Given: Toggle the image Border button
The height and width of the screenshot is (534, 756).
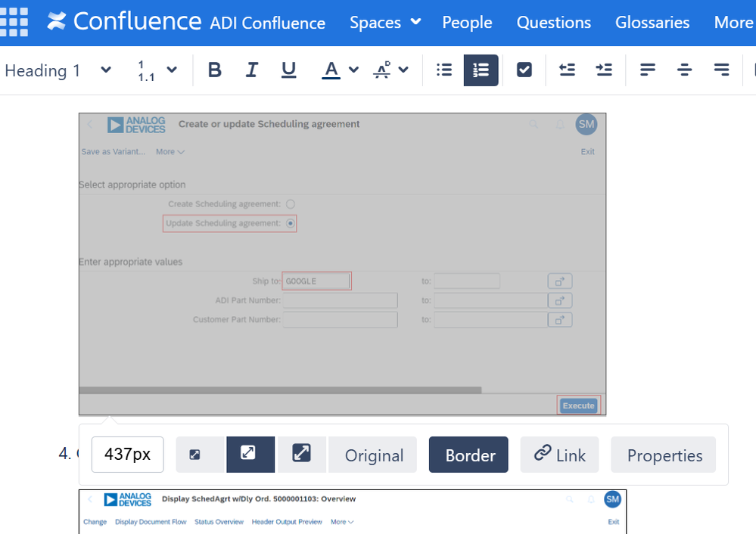Looking at the screenshot, I should pyautogui.click(x=468, y=455).
